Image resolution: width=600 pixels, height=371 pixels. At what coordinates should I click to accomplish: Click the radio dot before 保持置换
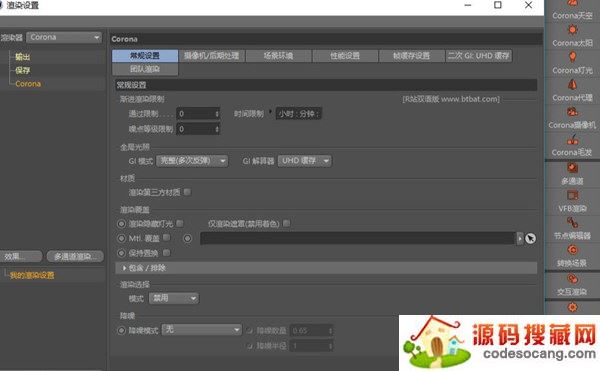[x=121, y=253]
